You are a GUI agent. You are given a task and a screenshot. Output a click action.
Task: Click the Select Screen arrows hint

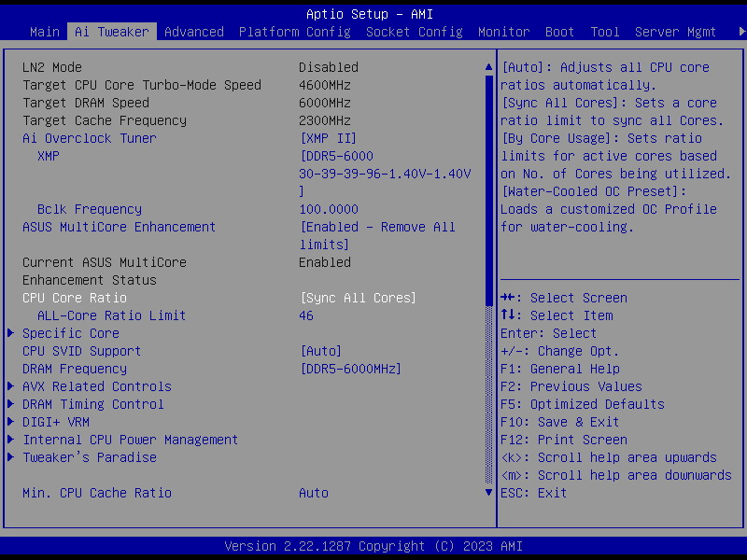click(x=564, y=298)
